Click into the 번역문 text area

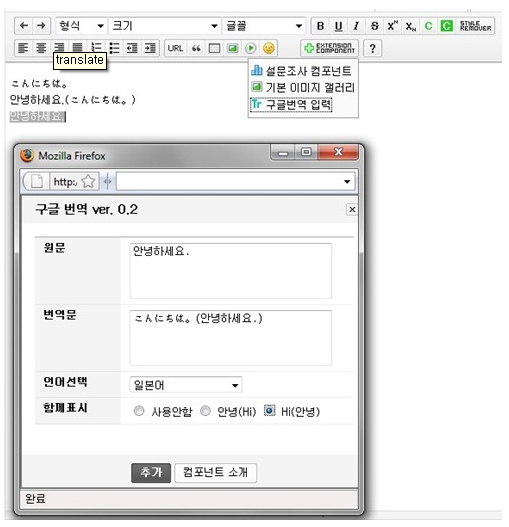pos(231,338)
